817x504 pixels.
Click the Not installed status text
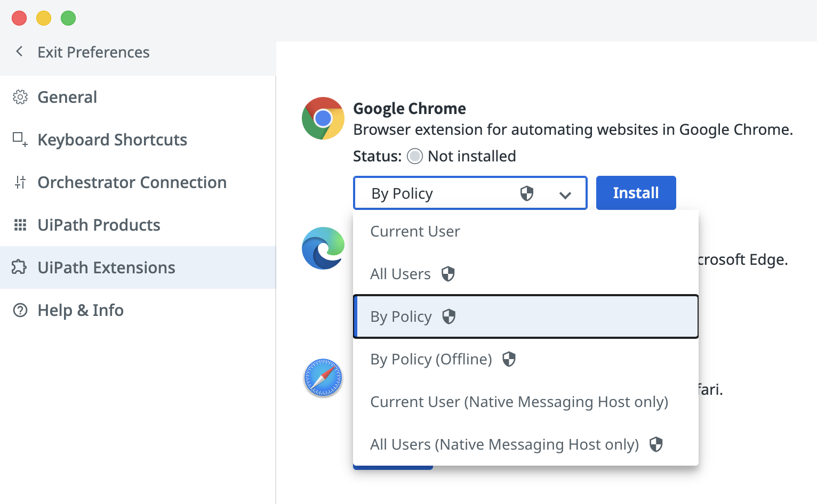click(x=472, y=156)
